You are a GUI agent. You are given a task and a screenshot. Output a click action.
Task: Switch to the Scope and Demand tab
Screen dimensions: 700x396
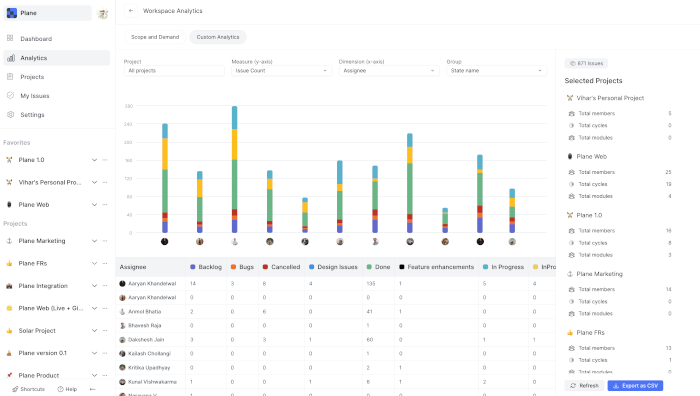tap(155, 37)
